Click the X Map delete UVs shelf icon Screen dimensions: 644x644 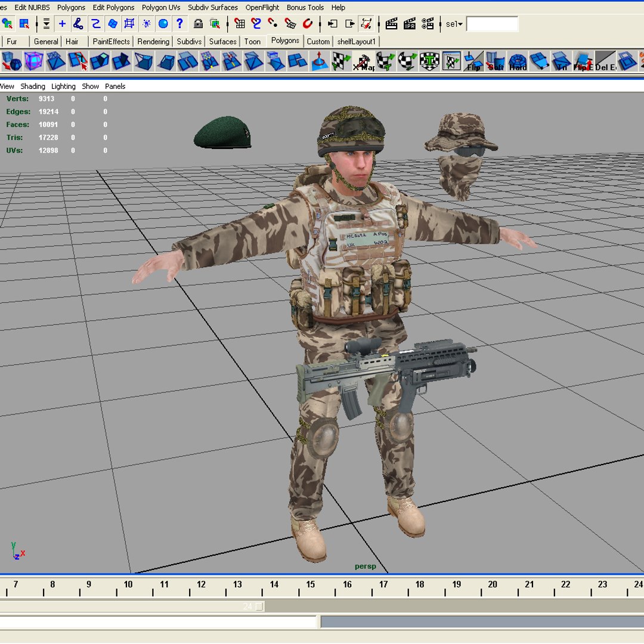pyautogui.click(x=364, y=61)
